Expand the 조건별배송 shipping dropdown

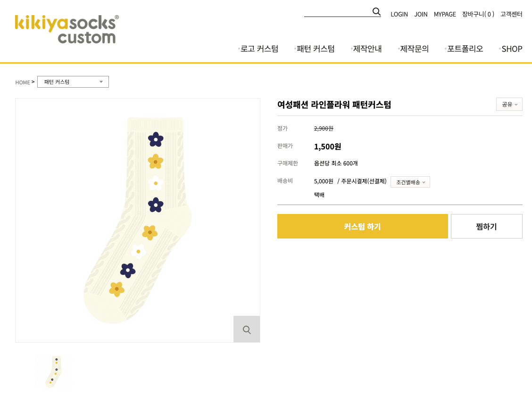point(410,182)
